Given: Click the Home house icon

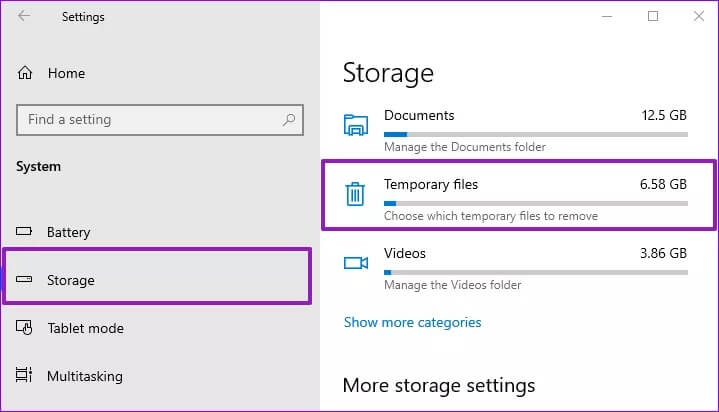Looking at the screenshot, I should [25, 72].
